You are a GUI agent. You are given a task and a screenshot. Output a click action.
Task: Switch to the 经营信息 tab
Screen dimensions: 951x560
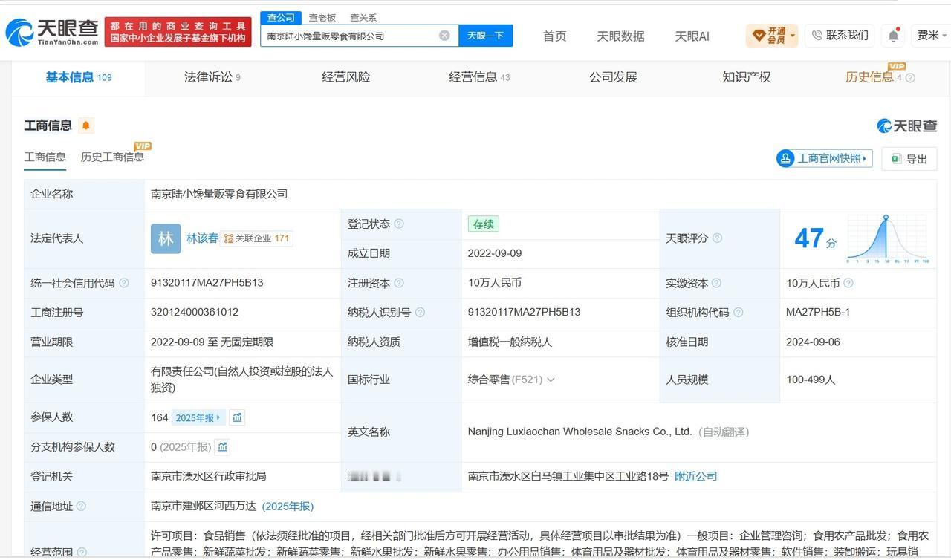click(x=479, y=77)
